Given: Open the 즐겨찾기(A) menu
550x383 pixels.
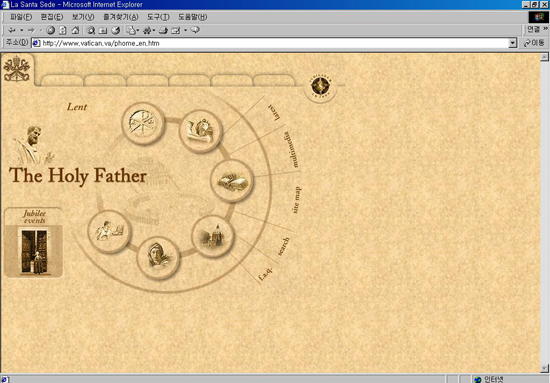Looking at the screenshot, I should click(120, 17).
